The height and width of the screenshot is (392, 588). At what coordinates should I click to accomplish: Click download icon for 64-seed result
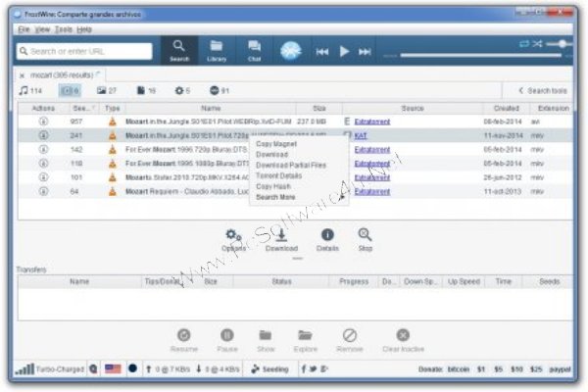click(43, 191)
